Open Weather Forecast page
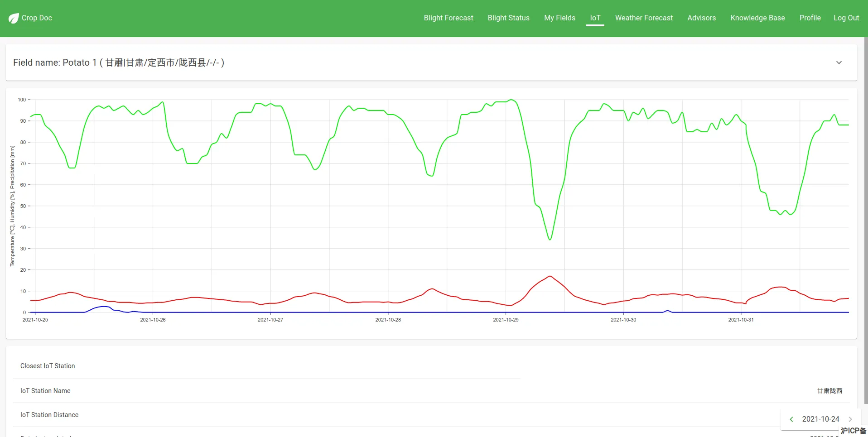 644,18
